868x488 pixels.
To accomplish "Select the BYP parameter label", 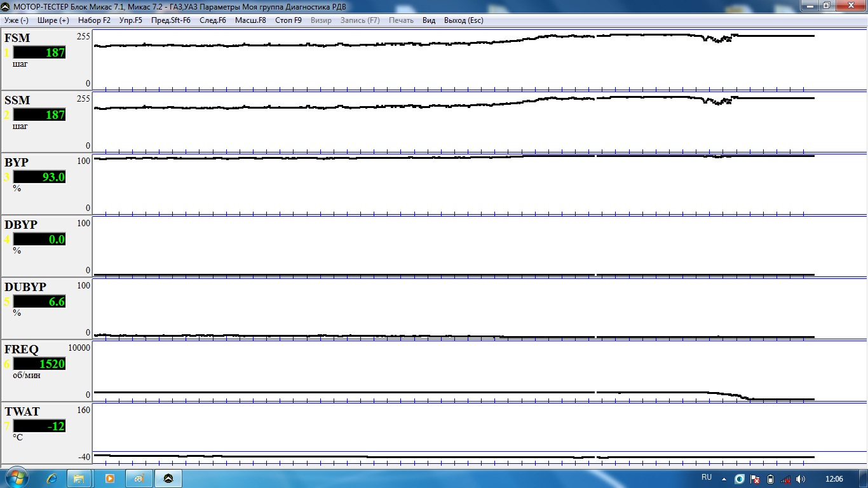I will click(x=17, y=163).
